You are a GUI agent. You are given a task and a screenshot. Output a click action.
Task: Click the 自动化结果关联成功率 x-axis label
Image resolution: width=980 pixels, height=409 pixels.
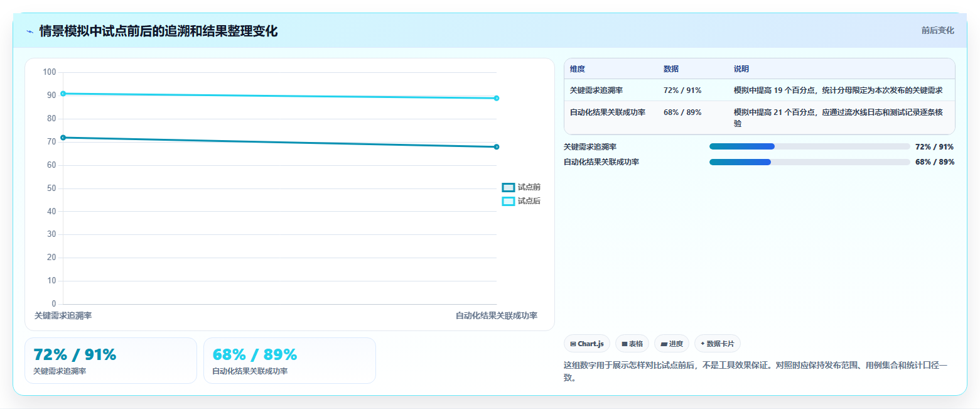pyautogui.click(x=497, y=315)
